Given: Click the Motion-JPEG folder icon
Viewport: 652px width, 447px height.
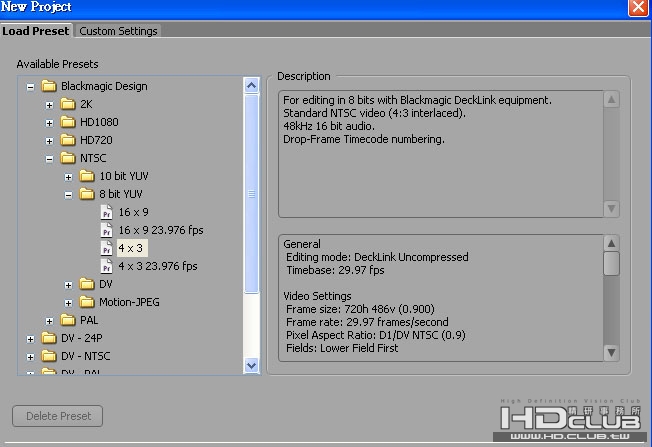Looking at the screenshot, I should click(87, 302).
